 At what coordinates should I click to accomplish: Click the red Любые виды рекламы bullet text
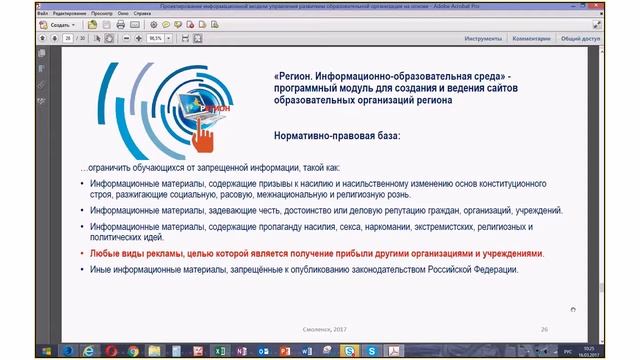317,253
